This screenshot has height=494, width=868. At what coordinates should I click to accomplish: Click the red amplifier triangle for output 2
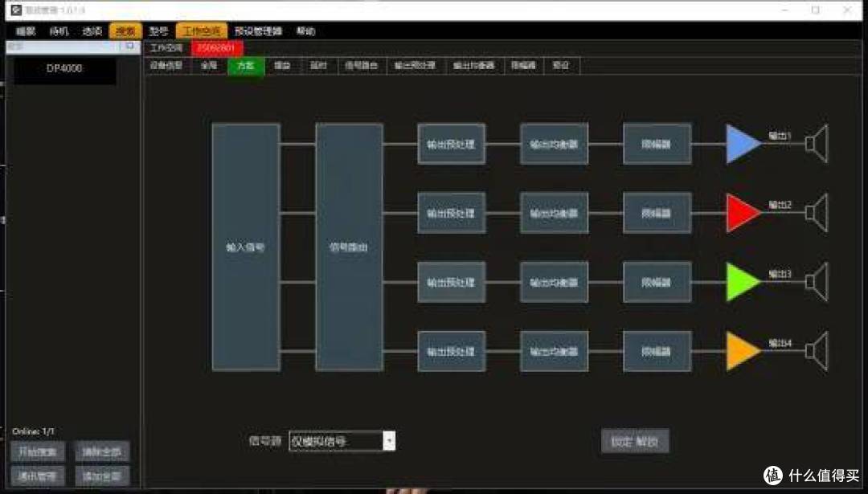743,213
